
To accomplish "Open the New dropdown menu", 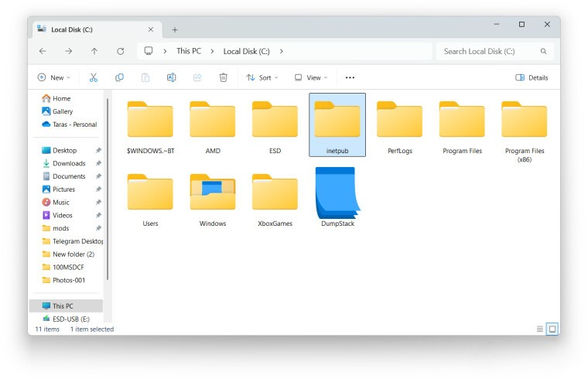I will pyautogui.click(x=54, y=77).
